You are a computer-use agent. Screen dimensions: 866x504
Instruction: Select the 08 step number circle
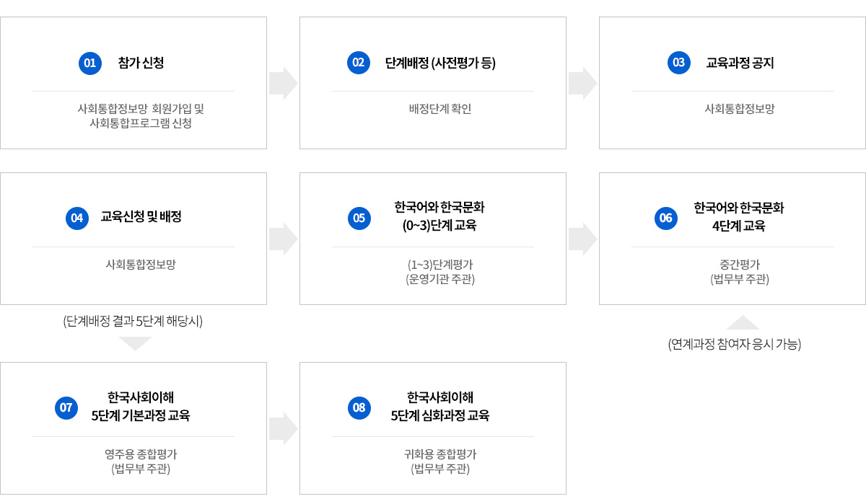[x=358, y=408]
